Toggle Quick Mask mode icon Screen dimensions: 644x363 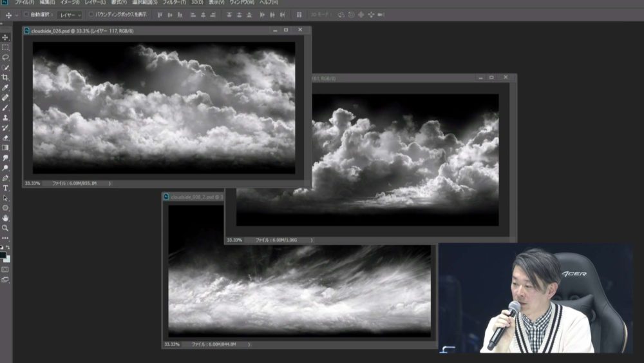(5, 269)
